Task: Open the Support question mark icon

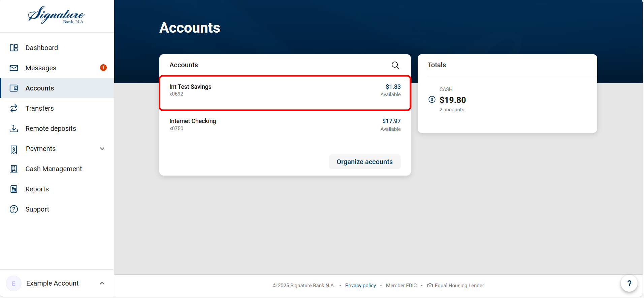Action: pos(13,209)
